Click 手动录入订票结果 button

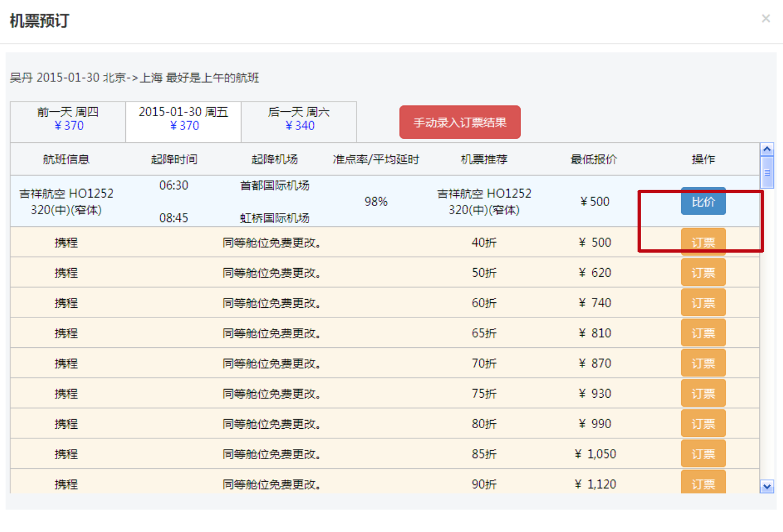(460, 122)
